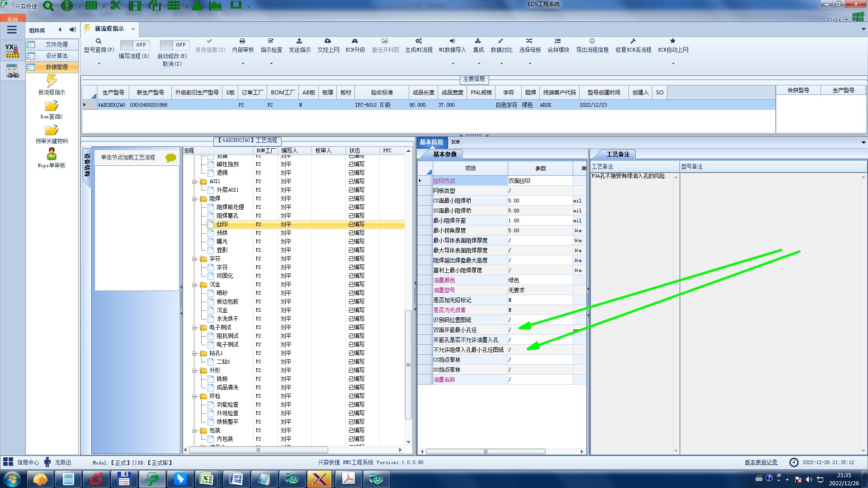The height and width of the screenshot is (488, 868).
Task: Click the 生成MI流程 gears icon
Action: tap(419, 41)
